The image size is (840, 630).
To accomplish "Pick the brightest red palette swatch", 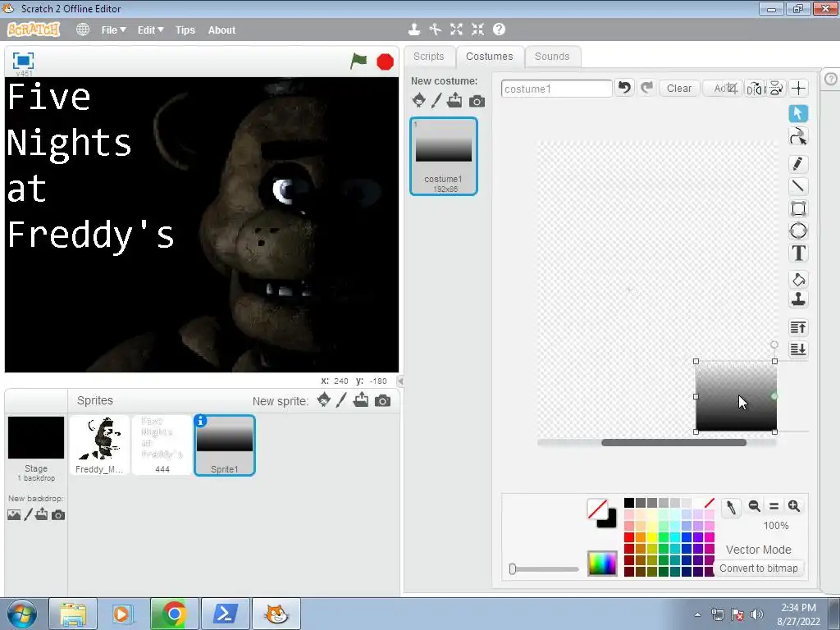I will coord(629,536).
